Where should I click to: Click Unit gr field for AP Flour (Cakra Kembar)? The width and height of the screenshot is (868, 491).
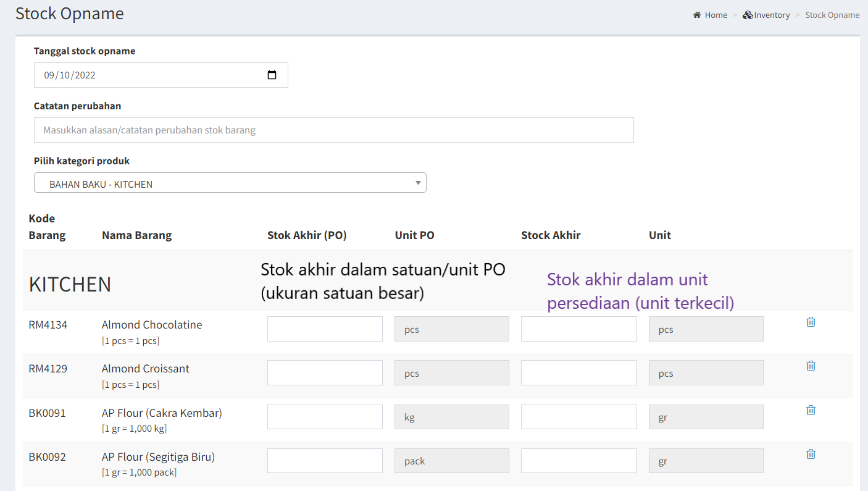click(706, 417)
